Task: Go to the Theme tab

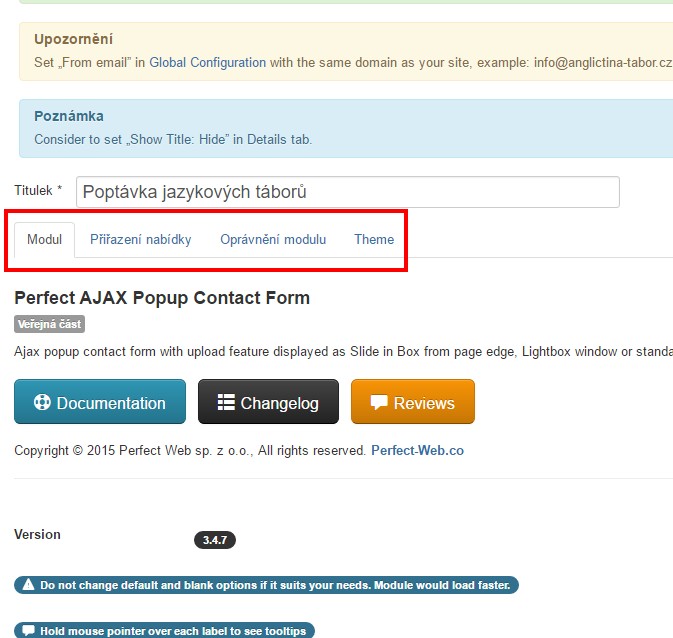Action: pos(374,239)
